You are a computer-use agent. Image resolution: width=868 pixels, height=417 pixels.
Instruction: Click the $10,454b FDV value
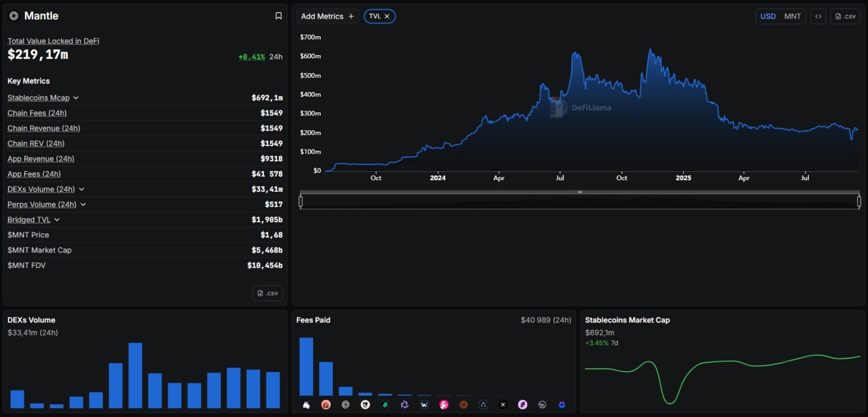coord(265,266)
